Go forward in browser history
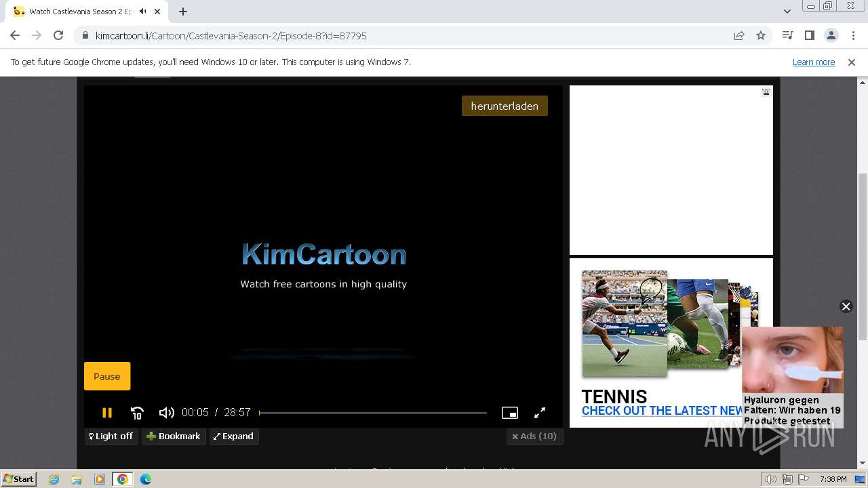Image resolution: width=868 pixels, height=488 pixels. point(37,35)
